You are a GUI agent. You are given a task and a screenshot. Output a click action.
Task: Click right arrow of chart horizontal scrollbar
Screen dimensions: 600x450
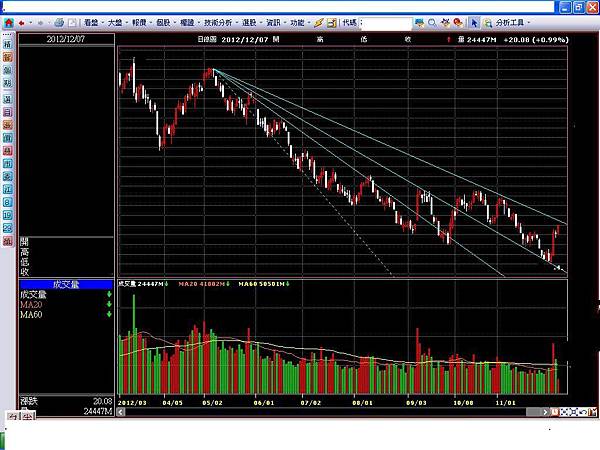point(546,412)
